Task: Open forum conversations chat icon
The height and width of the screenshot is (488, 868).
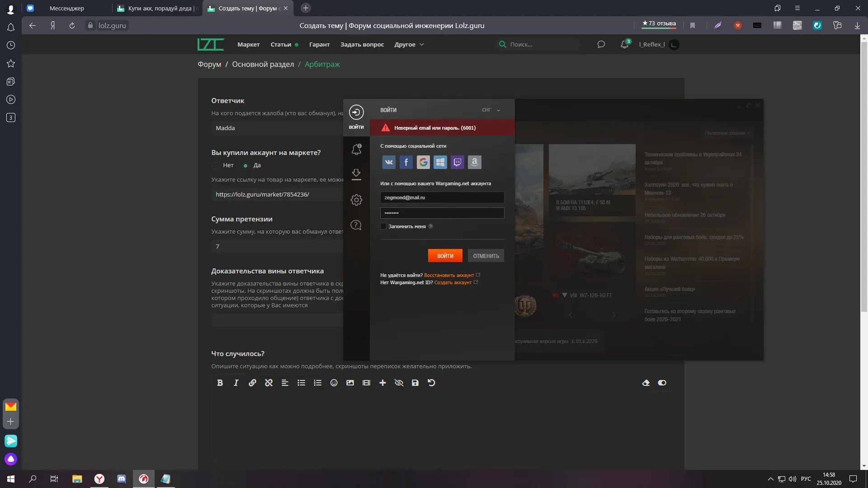Action: [601, 44]
